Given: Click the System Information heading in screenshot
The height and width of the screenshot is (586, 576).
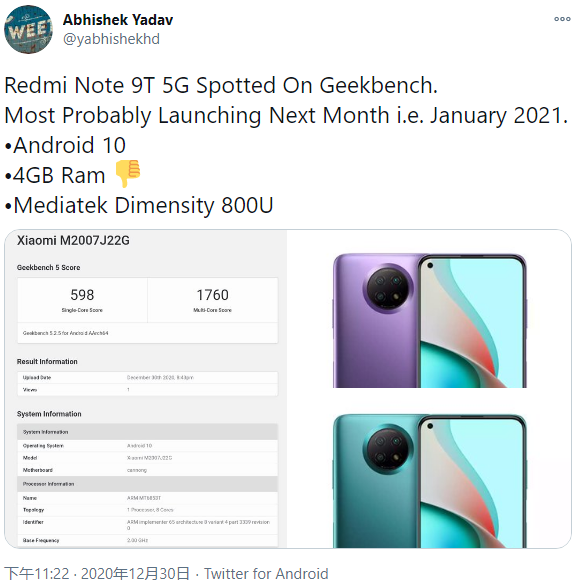Looking at the screenshot, I should click(x=49, y=414).
